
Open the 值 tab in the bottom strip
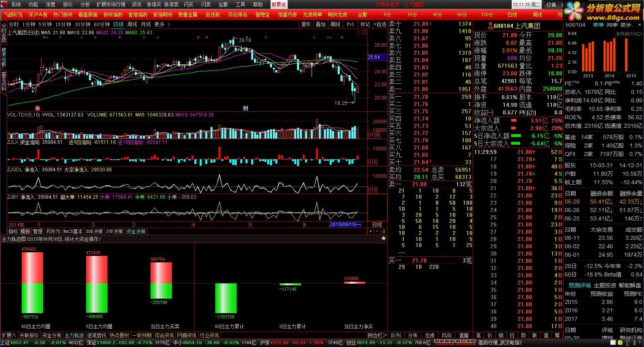pos(546,335)
